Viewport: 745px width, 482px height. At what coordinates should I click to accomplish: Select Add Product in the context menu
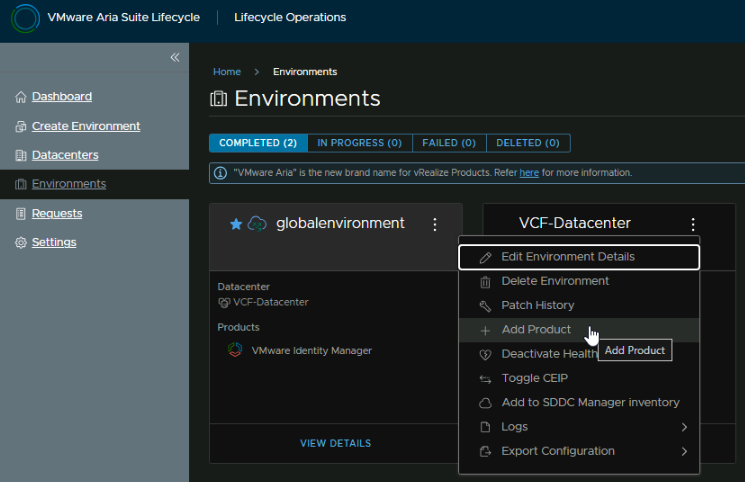pyautogui.click(x=579, y=330)
